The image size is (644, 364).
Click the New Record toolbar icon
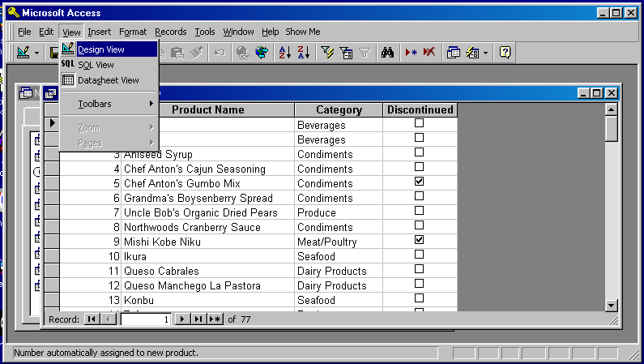click(x=412, y=53)
